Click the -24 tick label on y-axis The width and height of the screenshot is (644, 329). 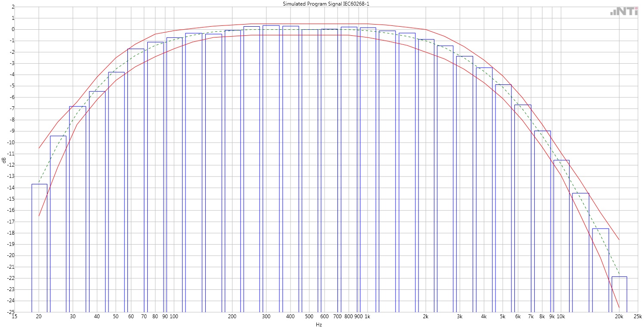(x=9, y=301)
